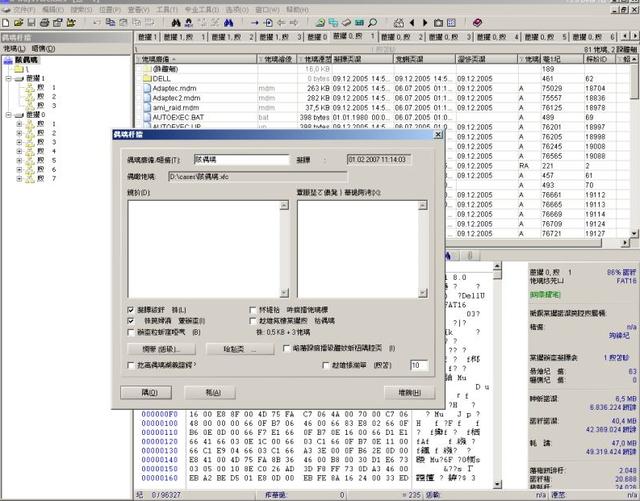Click the file list vertical scrollbar thumb
This screenshot has width=640, height=501.
coord(633,82)
